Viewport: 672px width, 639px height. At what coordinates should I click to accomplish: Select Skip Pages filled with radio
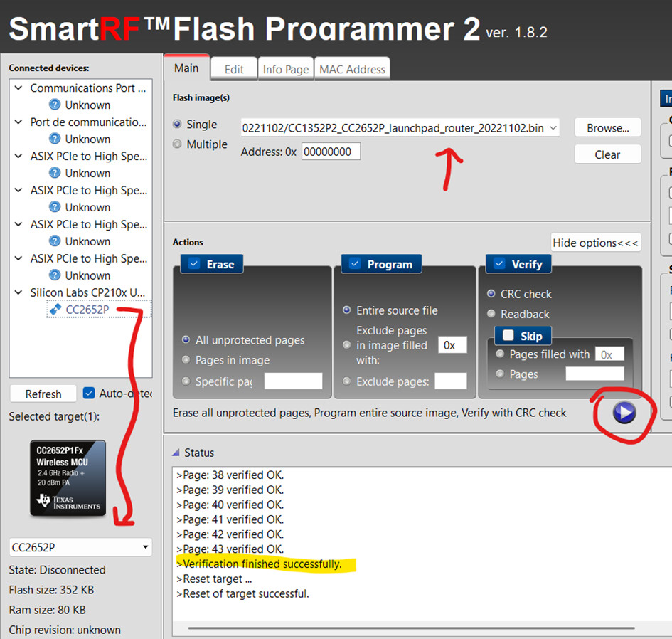pos(500,354)
